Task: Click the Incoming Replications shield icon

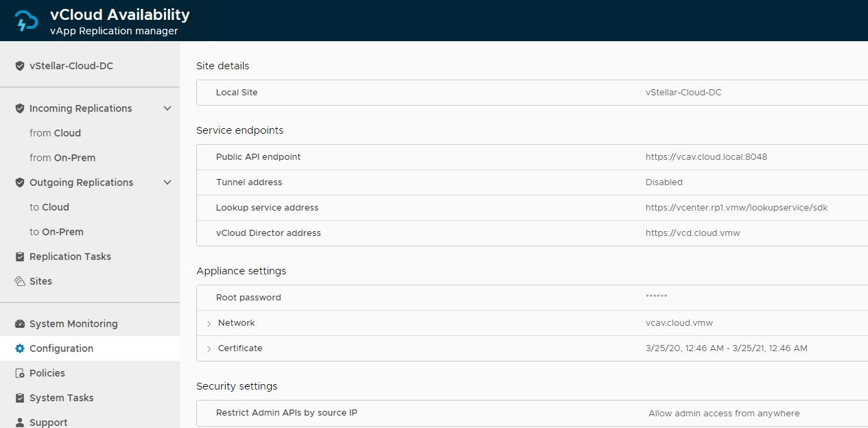Action: pos(20,108)
